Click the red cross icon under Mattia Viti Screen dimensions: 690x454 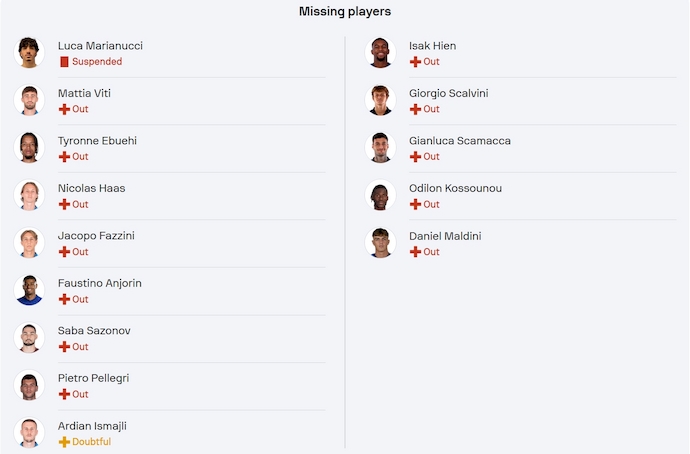(x=64, y=109)
